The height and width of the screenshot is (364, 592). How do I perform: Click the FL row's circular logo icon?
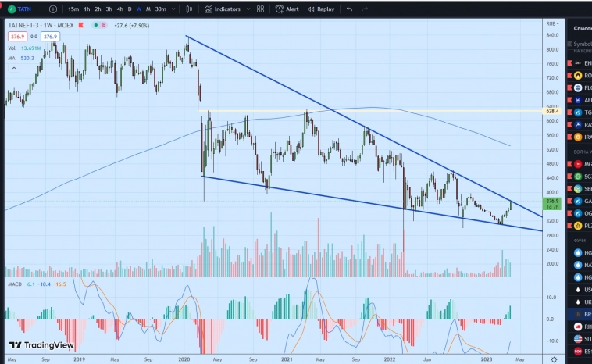[578, 87]
